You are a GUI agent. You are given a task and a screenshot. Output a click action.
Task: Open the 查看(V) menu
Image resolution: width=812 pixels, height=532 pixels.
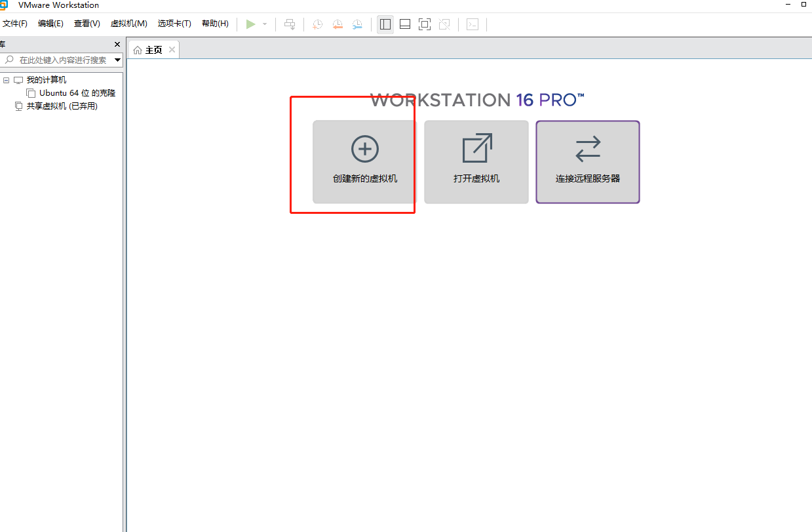coord(87,24)
